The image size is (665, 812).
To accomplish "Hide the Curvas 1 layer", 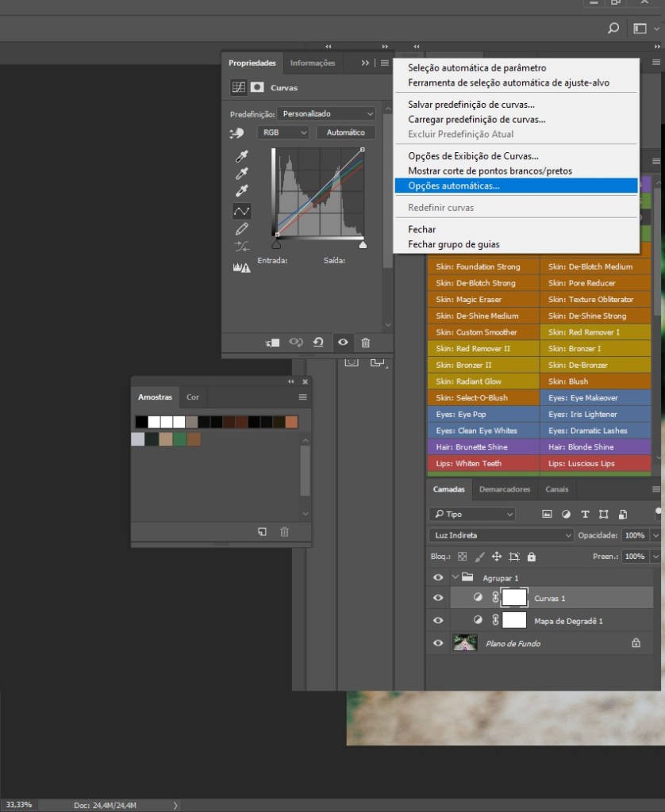I will (438, 598).
